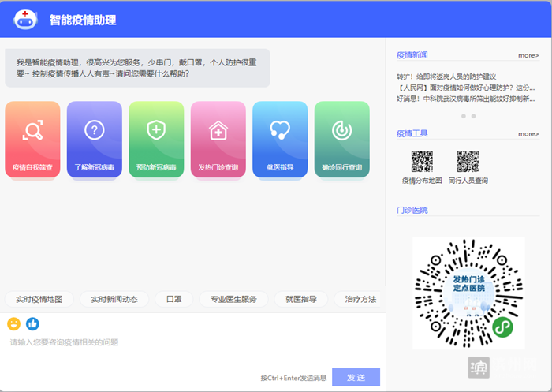
Task: Select the 专业医生服务 quick chip
Action: coord(233,300)
